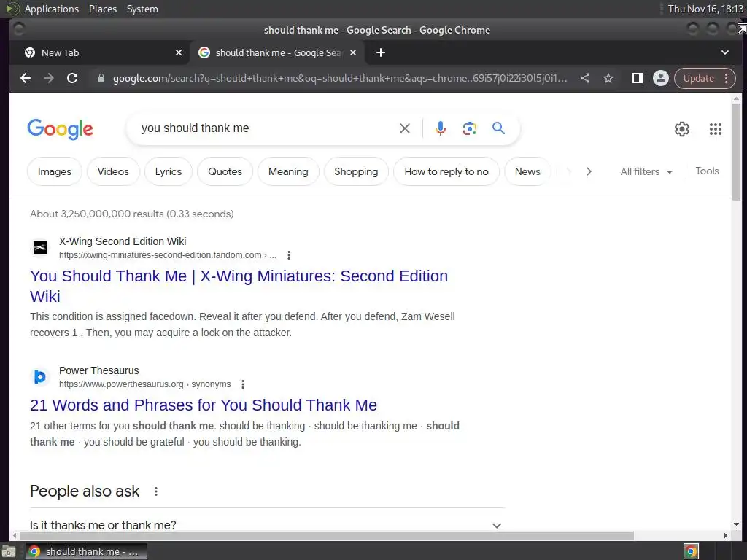Select the Quotes filter chip
Image resolution: width=747 pixels, height=560 pixels.
pos(225,171)
